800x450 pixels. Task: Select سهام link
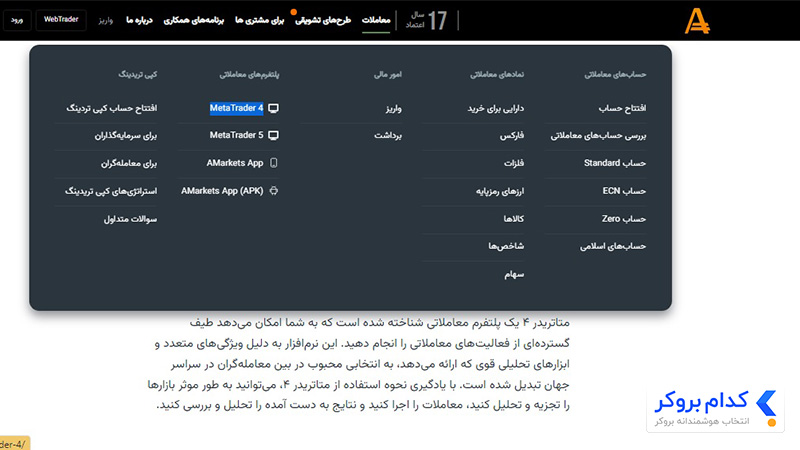[x=514, y=274]
